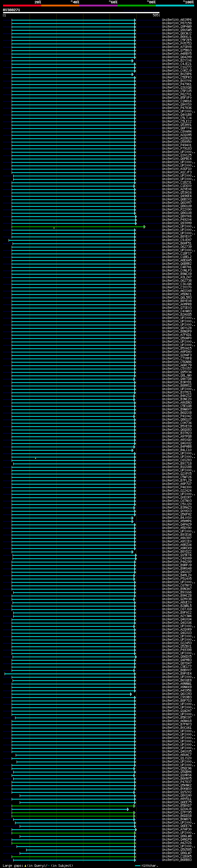Open hit UniRef100_B2YI06
Screen dimensions: 197x868
(x=177, y=61)
